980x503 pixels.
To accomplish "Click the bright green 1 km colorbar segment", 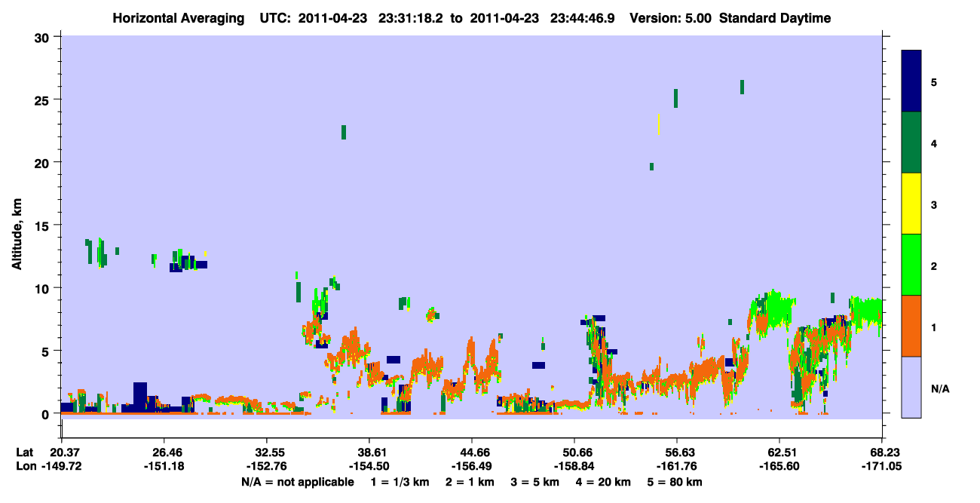I will click(911, 264).
